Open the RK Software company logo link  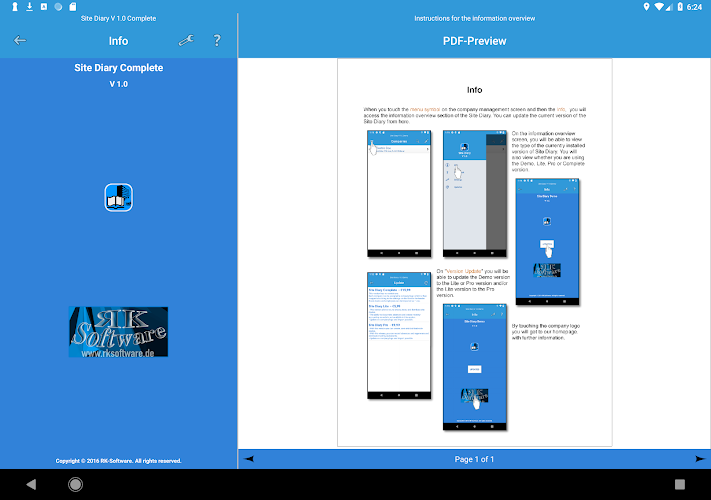pos(118,332)
